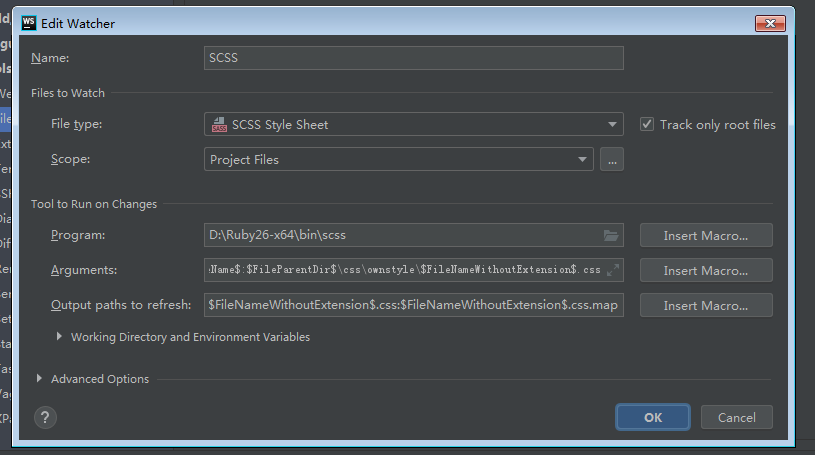Click the Name label
Image resolution: width=815 pixels, height=455 pixels.
coord(50,58)
